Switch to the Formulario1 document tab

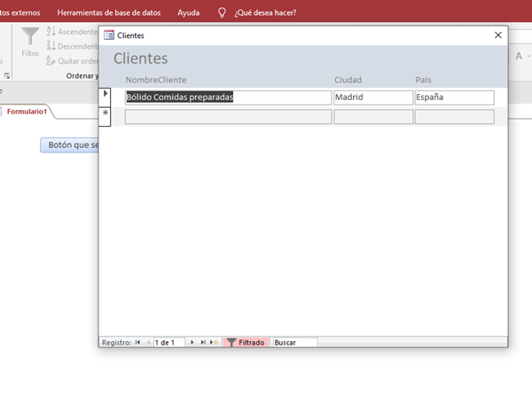(27, 112)
